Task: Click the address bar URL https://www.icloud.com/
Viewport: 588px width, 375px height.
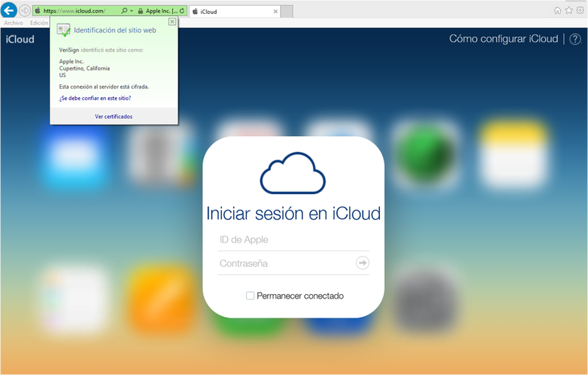Action: (x=74, y=11)
